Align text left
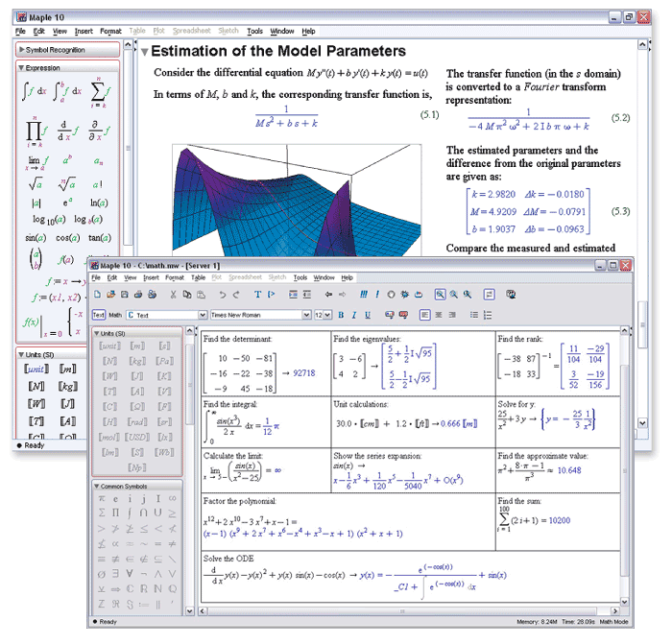The height and width of the screenshot is (644, 672). tap(424, 315)
